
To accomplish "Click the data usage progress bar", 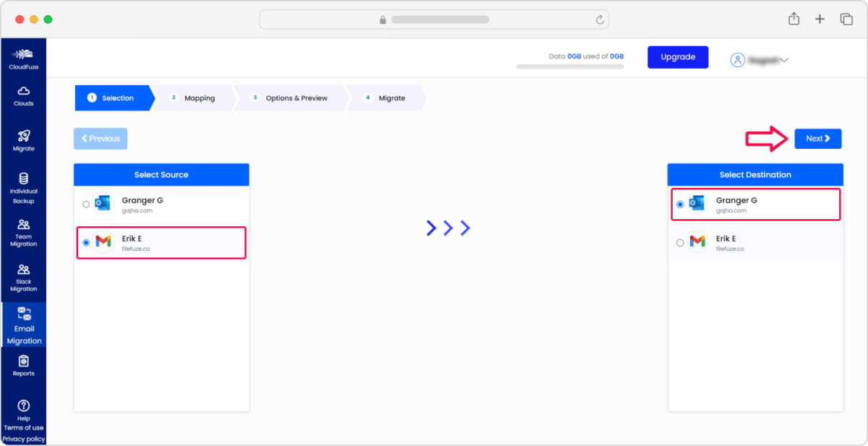I will 570,67.
